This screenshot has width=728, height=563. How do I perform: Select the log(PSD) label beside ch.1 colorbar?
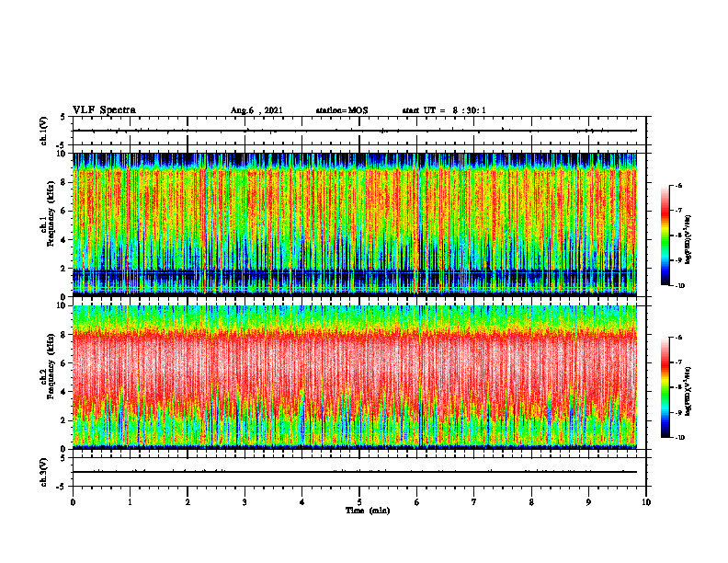[688, 240]
